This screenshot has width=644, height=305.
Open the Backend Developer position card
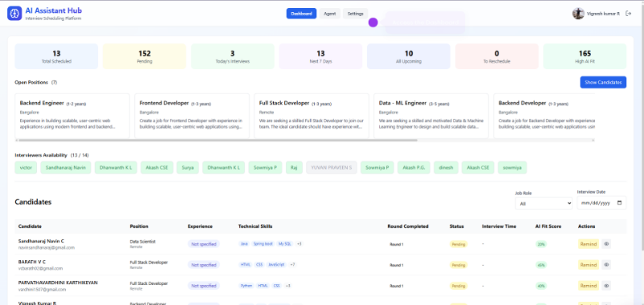pos(544,116)
